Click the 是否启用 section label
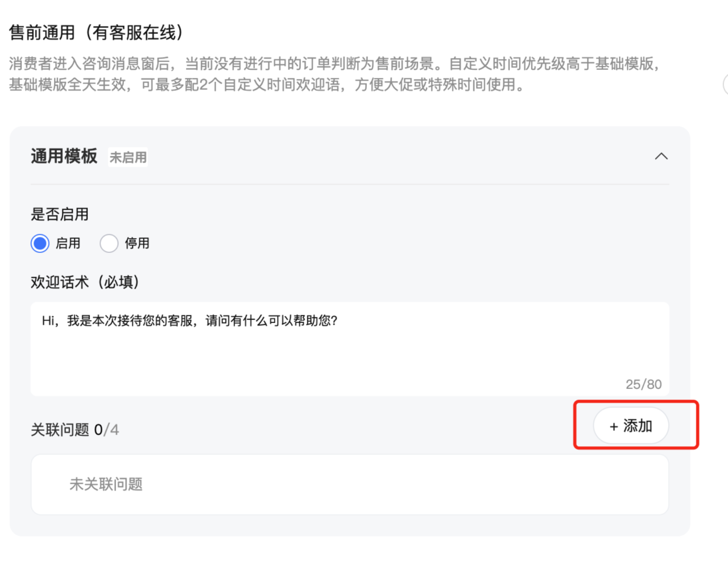This screenshot has width=728, height=569. coord(60,214)
